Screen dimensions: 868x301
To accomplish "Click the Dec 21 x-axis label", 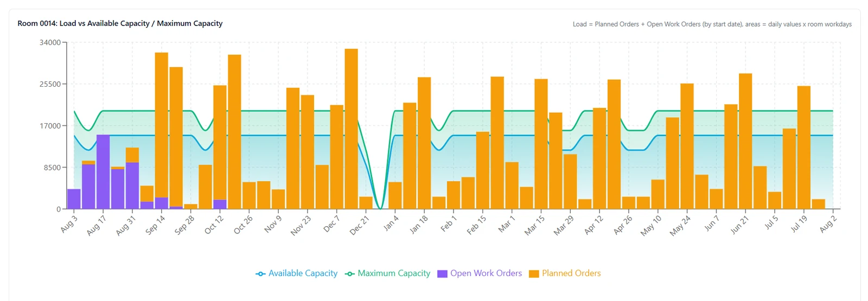I will pos(359,225).
